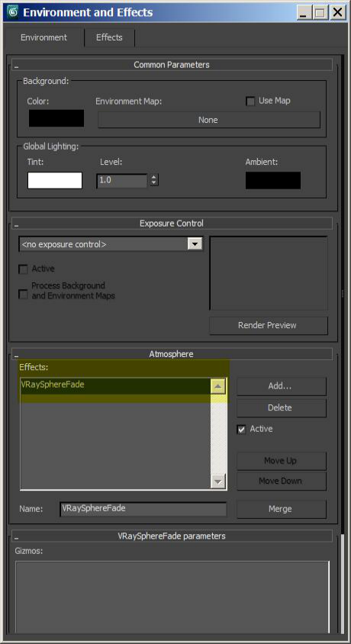Open the black Background Color swatch

tap(56, 118)
